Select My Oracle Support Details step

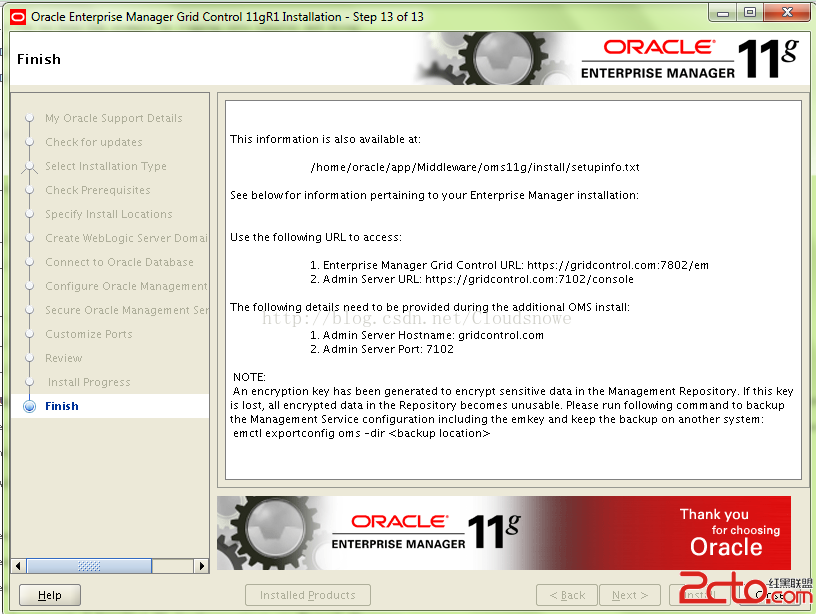[113, 118]
